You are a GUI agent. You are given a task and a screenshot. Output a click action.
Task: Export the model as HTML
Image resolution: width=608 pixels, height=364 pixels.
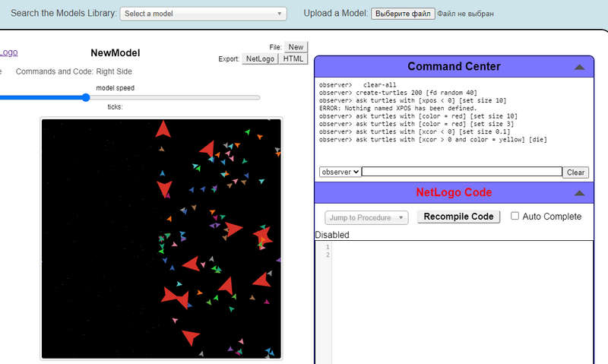293,59
